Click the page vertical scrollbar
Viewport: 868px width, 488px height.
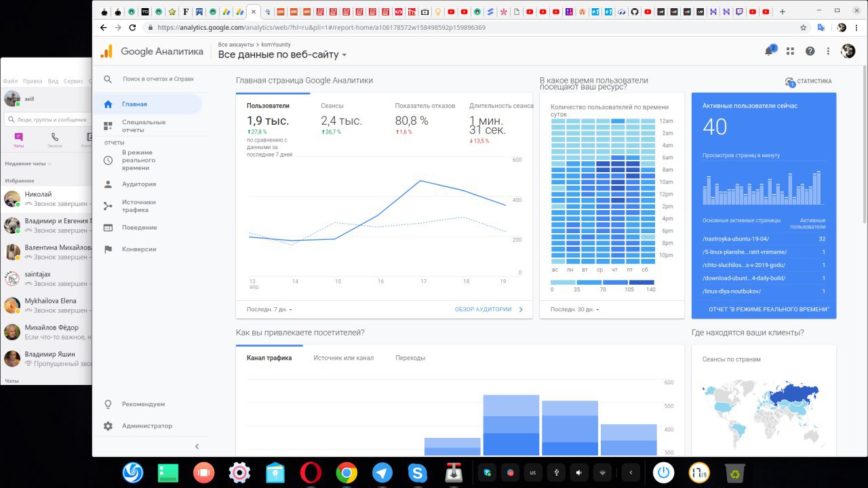865,146
